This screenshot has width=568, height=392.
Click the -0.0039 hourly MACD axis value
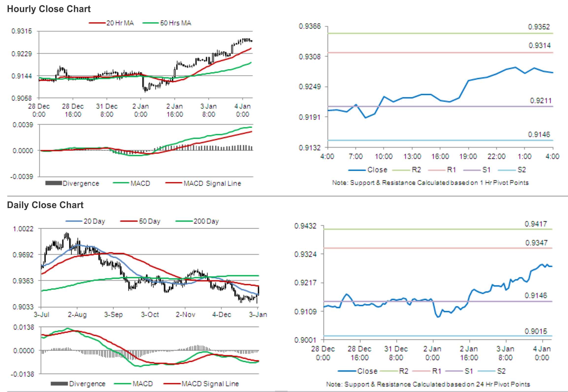point(21,177)
